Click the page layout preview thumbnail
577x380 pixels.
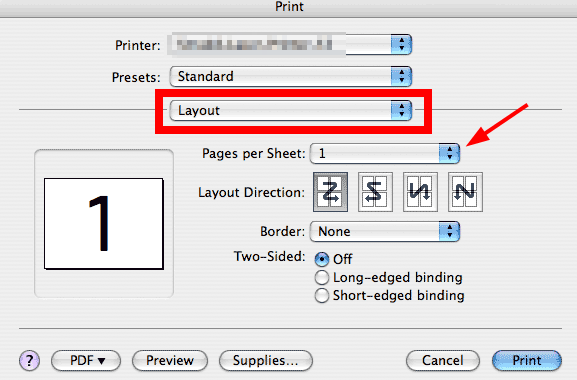coord(104,224)
